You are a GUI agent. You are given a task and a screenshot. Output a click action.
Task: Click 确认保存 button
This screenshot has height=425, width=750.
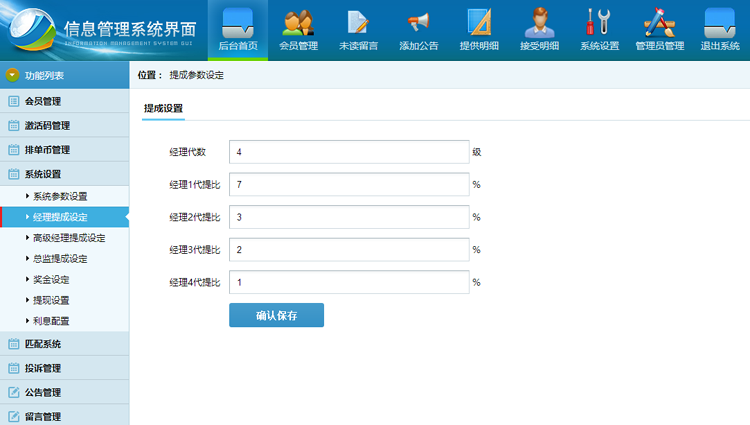[x=276, y=315]
